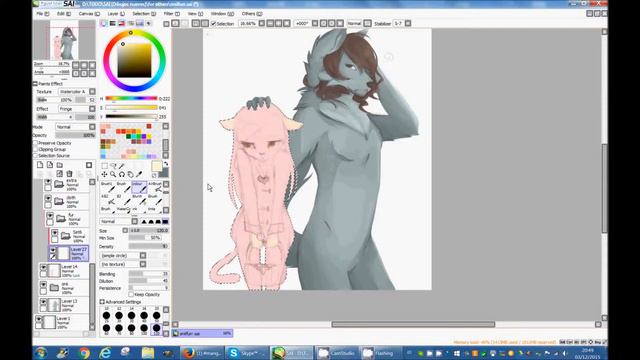Image resolution: width=640 pixels, height=360 pixels.
Task: Choose the 120 brush size dot
Action: point(157,328)
